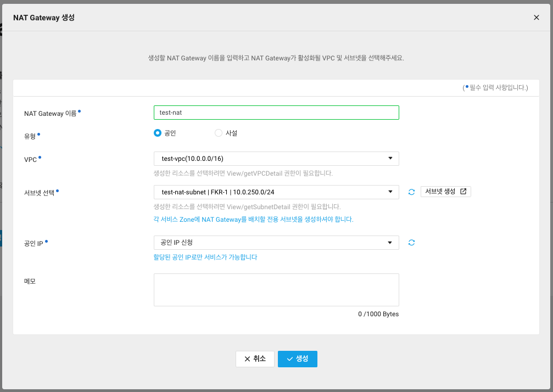This screenshot has width=553, height=392.
Task: Click the 생성 button text
Action: point(303,359)
